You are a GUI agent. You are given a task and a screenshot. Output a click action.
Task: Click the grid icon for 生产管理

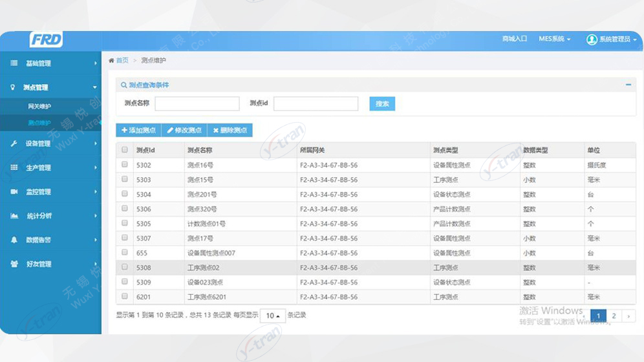[x=14, y=167]
